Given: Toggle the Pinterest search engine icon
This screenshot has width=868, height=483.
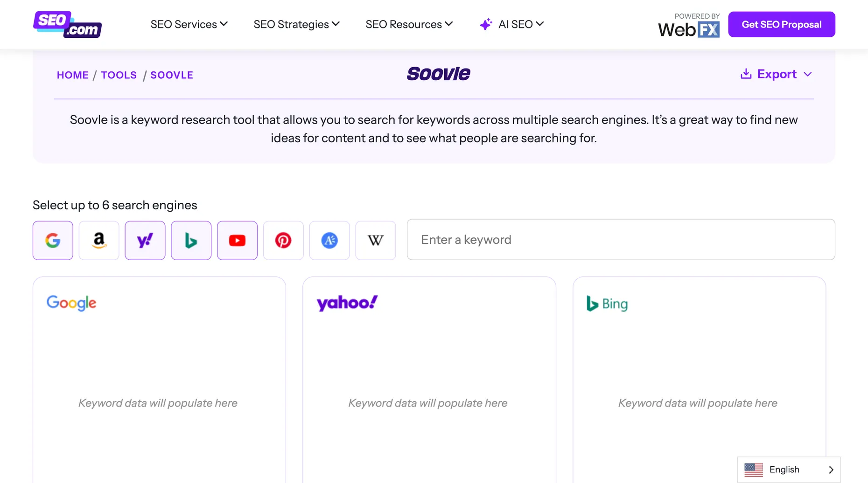Looking at the screenshot, I should [x=283, y=241].
